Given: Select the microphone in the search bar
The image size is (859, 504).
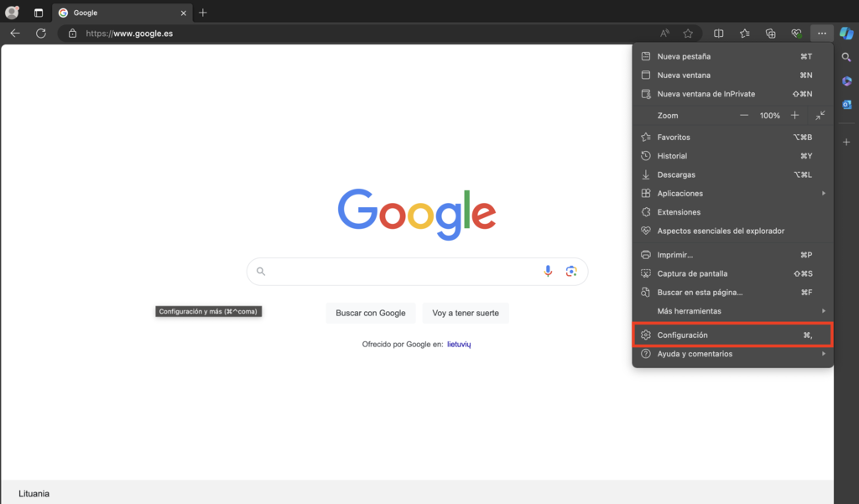Looking at the screenshot, I should tap(548, 271).
